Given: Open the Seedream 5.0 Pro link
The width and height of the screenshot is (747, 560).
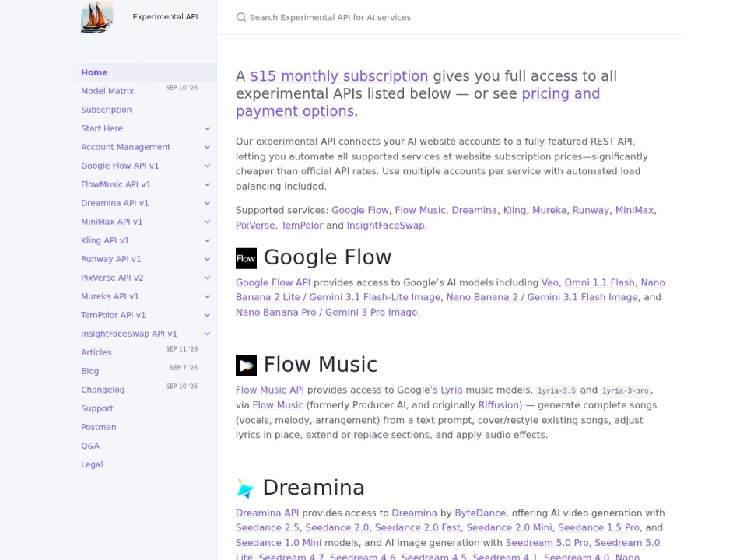Looking at the screenshot, I should coord(547,543).
